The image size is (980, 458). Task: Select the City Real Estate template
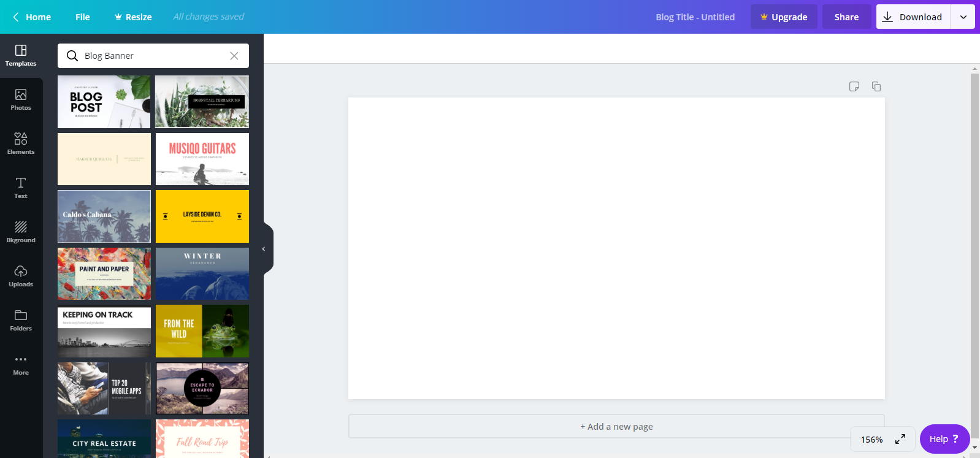pyautogui.click(x=104, y=438)
